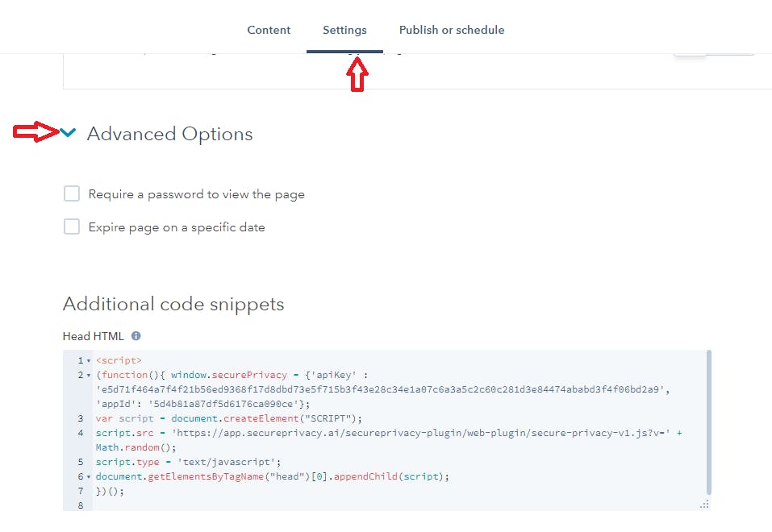Enable Require a password to view the page
This screenshot has height=532, width=772.
[72, 194]
